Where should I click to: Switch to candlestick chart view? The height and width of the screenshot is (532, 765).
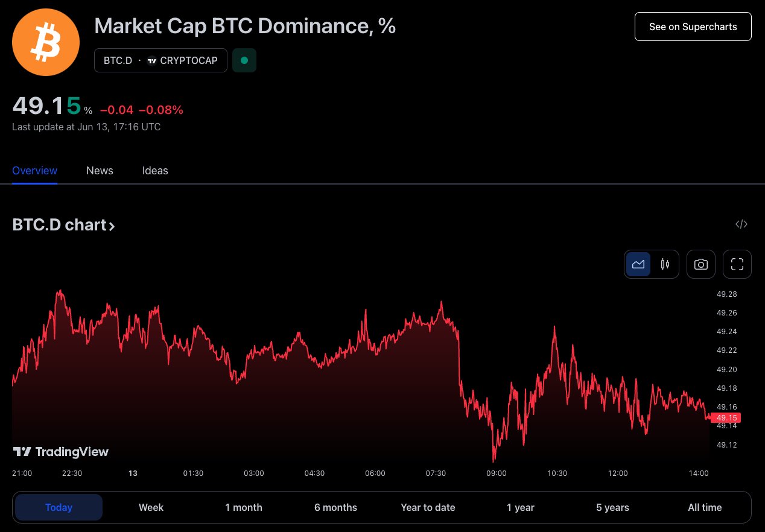(x=665, y=264)
